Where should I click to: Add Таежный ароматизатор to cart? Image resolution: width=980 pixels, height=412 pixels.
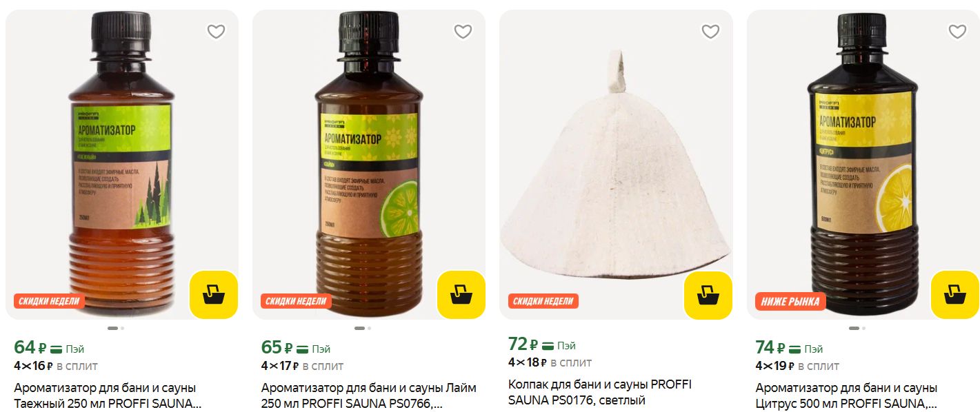(x=214, y=295)
